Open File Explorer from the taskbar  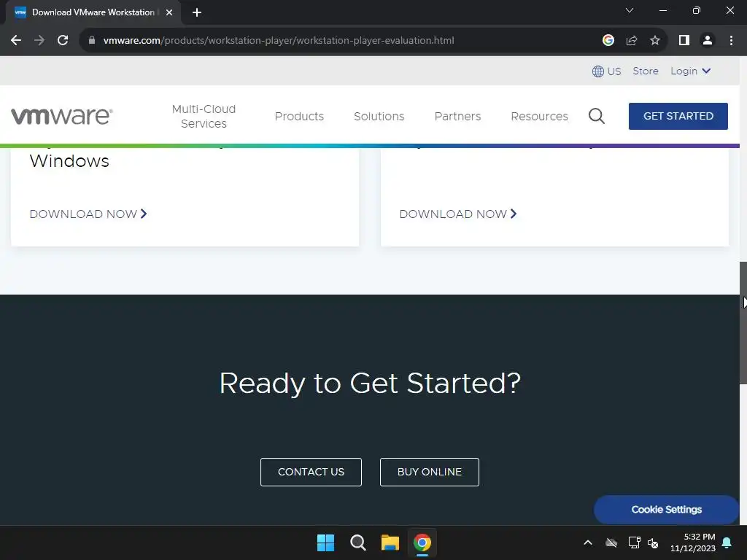390,542
